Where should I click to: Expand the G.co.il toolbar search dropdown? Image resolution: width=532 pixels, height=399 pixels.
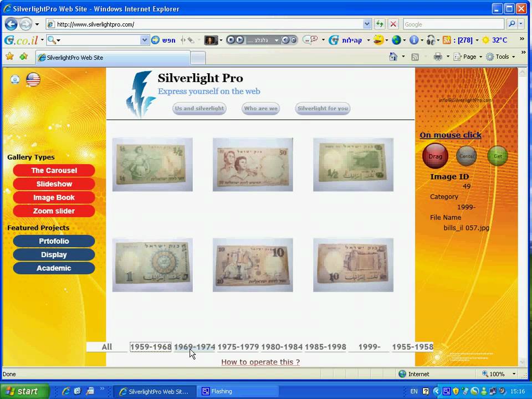click(x=145, y=40)
